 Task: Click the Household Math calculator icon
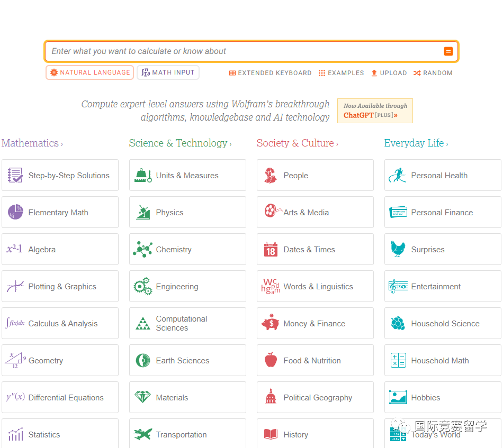click(398, 360)
